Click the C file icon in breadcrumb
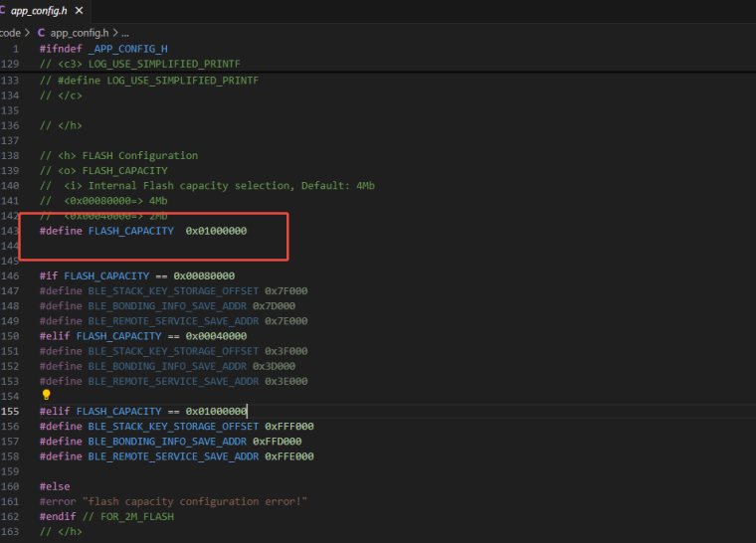Image resolution: width=756 pixels, height=543 pixels. tap(42, 33)
